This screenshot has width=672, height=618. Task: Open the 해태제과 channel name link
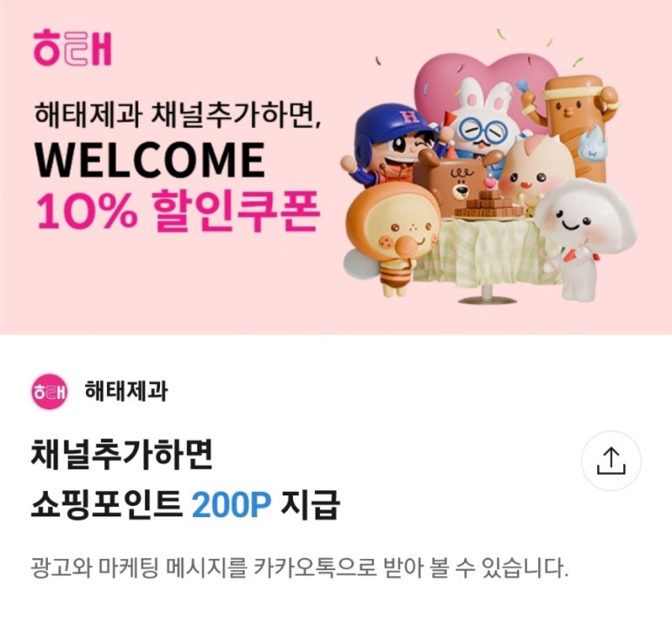point(126,391)
